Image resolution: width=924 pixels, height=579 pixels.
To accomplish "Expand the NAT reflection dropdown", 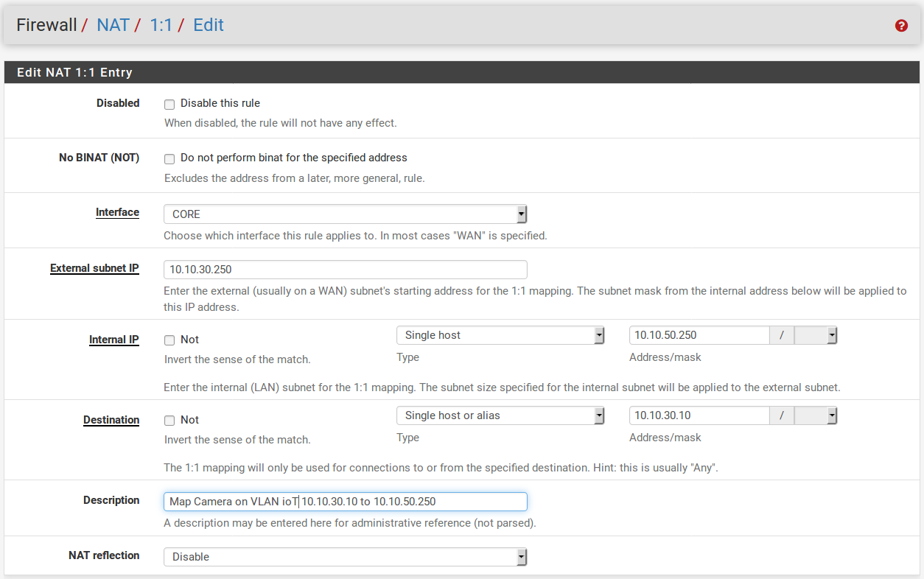I will [x=345, y=557].
